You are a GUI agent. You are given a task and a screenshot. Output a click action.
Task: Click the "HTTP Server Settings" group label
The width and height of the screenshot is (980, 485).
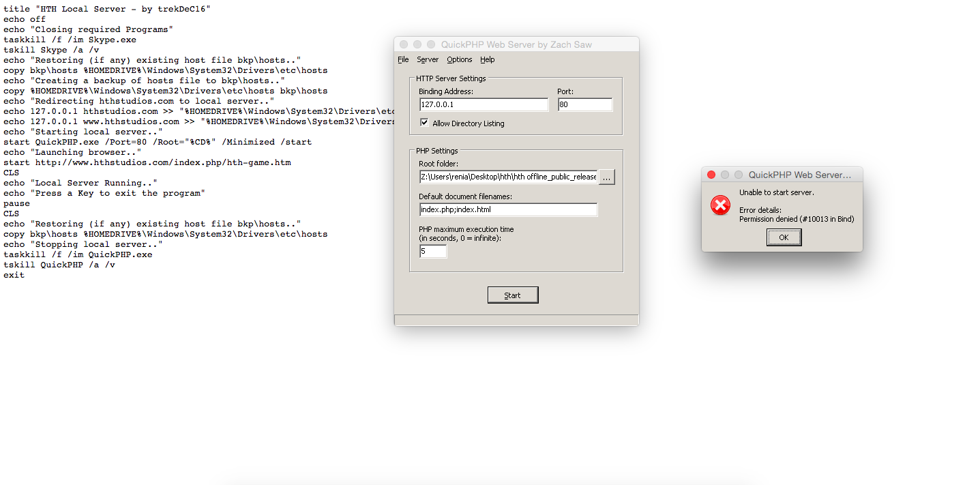[451, 78]
